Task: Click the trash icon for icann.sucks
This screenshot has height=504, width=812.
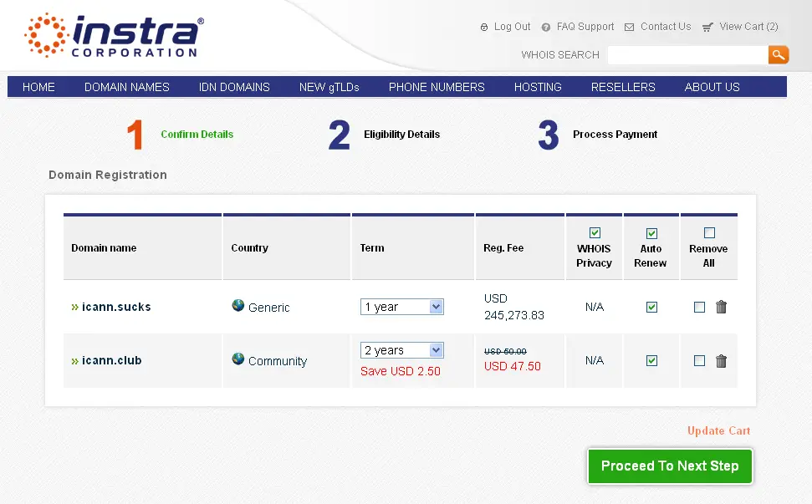Action: click(721, 307)
